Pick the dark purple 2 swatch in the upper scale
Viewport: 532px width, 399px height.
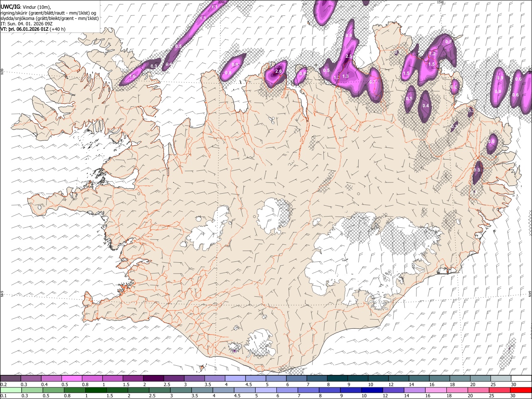153,379
